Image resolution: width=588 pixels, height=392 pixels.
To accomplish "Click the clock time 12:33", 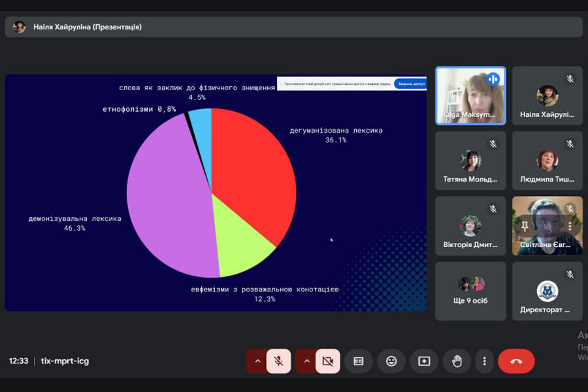I will (x=18, y=361).
